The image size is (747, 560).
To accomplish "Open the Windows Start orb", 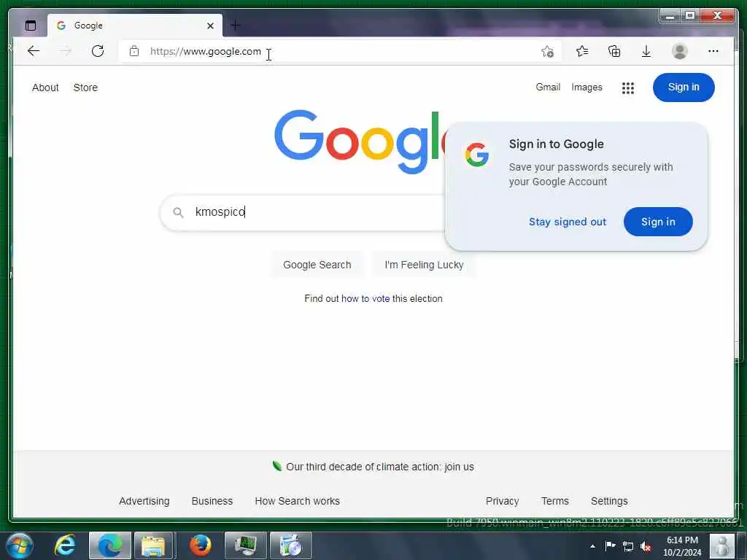I will 20,545.
